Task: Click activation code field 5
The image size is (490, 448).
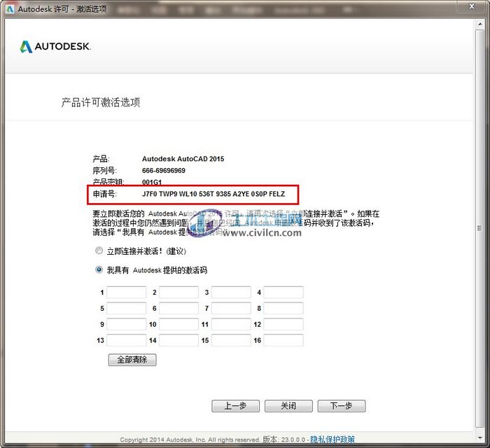Action: tap(126, 309)
